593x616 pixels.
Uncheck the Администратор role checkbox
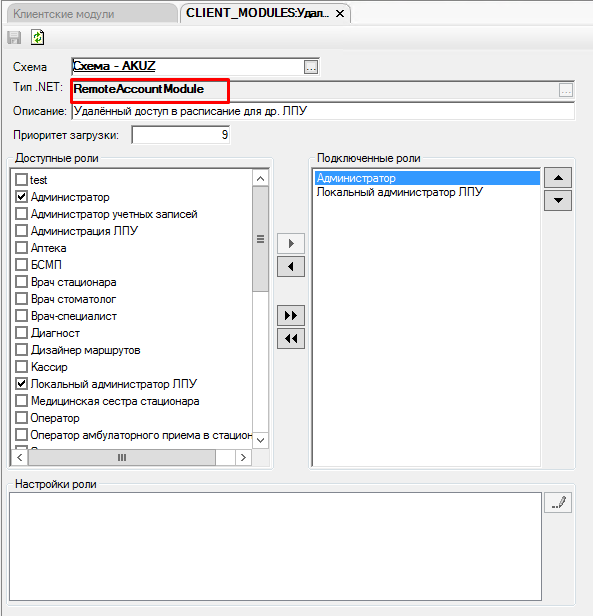coord(21,197)
